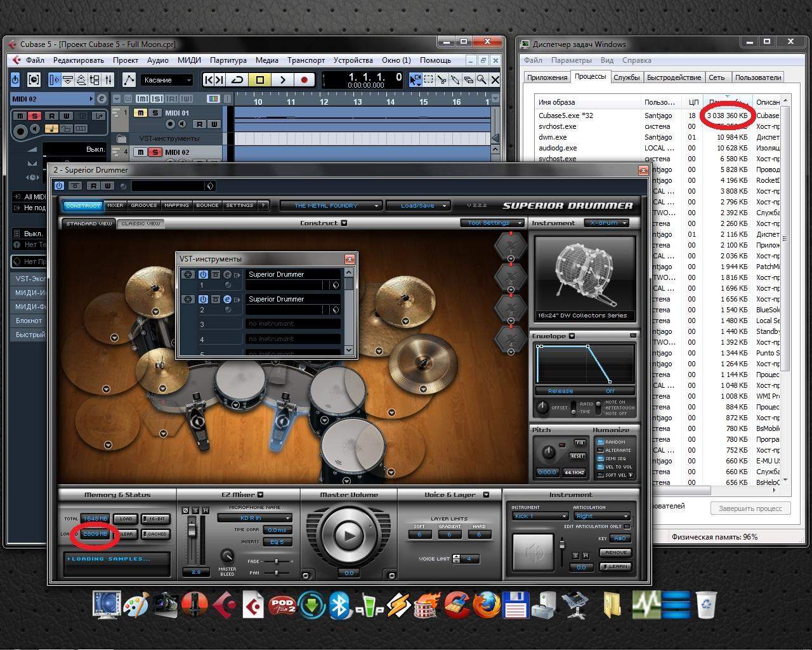The width and height of the screenshot is (812, 650).
Task: Open the POD Farm 2 dock icon
Action: click(x=282, y=605)
